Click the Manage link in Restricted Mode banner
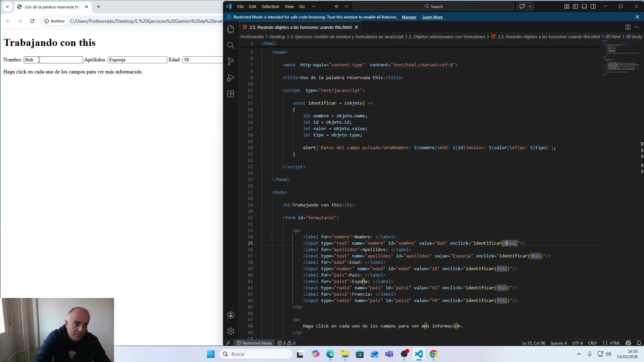This screenshot has width=644, height=362. (x=409, y=17)
